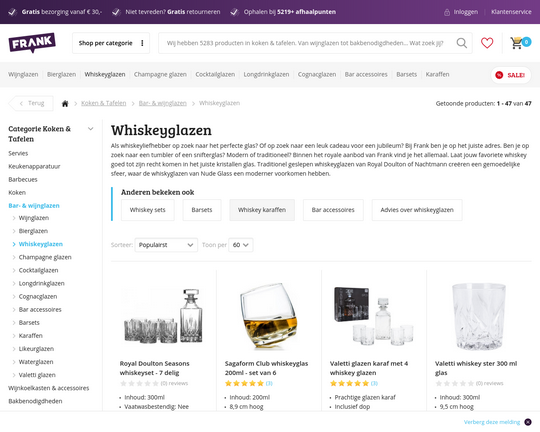Open Barbecues sidebar category

[x=23, y=179]
